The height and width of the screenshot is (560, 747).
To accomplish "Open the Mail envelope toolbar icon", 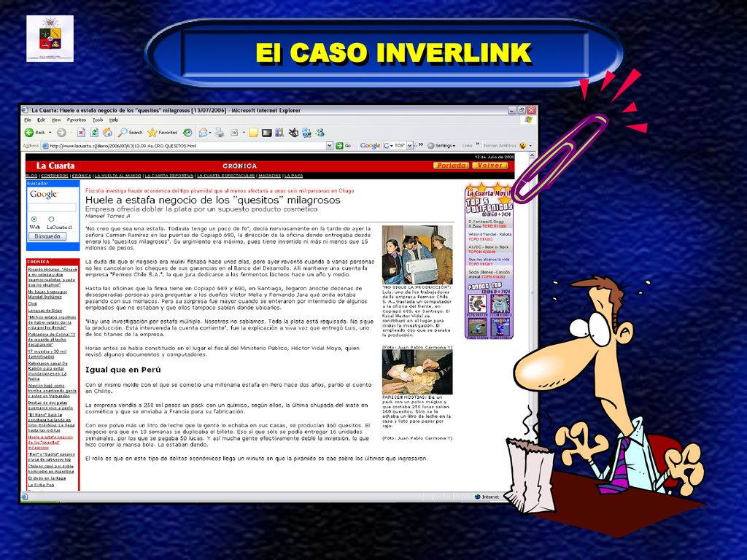I will (x=203, y=133).
